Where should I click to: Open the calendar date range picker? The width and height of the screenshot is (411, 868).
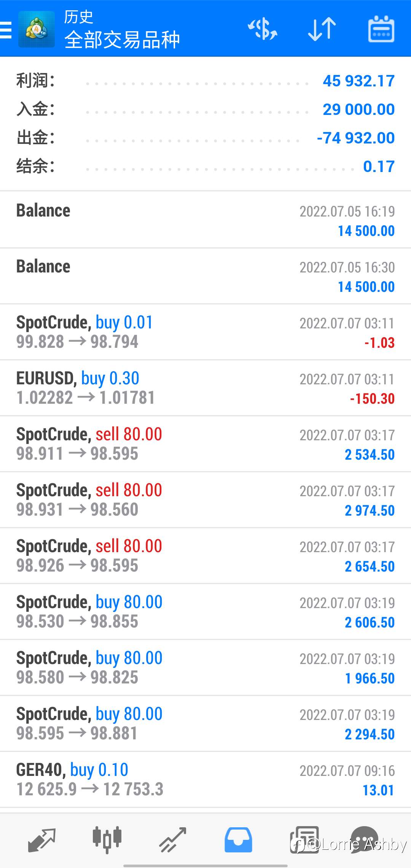pyautogui.click(x=381, y=29)
